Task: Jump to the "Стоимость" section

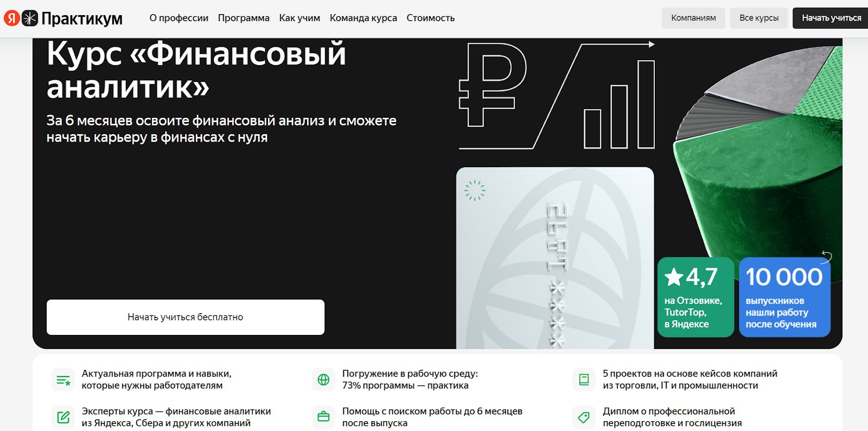Action: point(431,18)
